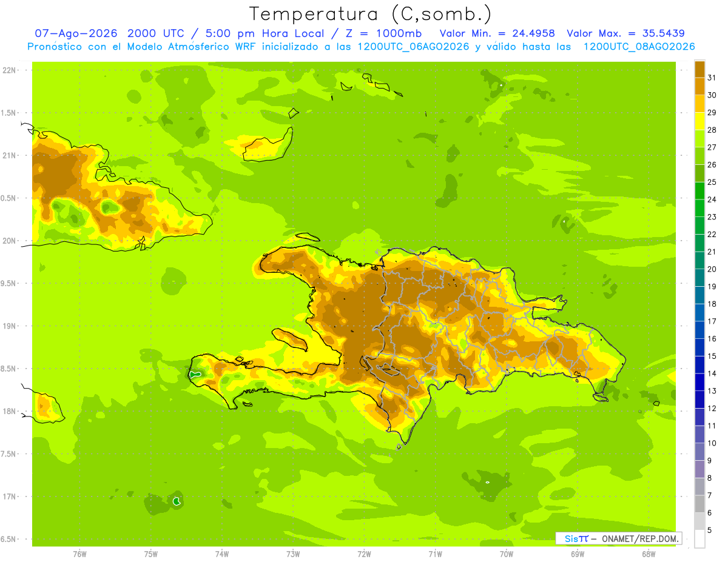The height and width of the screenshot is (562, 728).
Task: Click the "0.5N" latitude label
Action: 9,198
